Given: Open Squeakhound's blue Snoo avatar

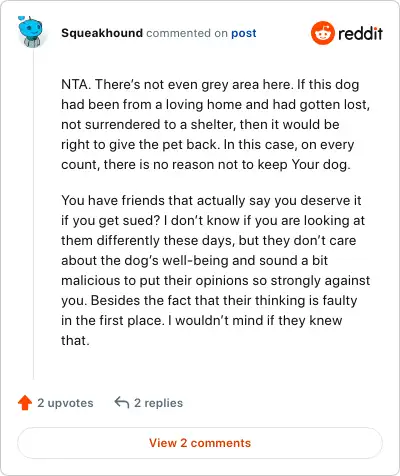Looking at the screenshot, I should [30, 31].
